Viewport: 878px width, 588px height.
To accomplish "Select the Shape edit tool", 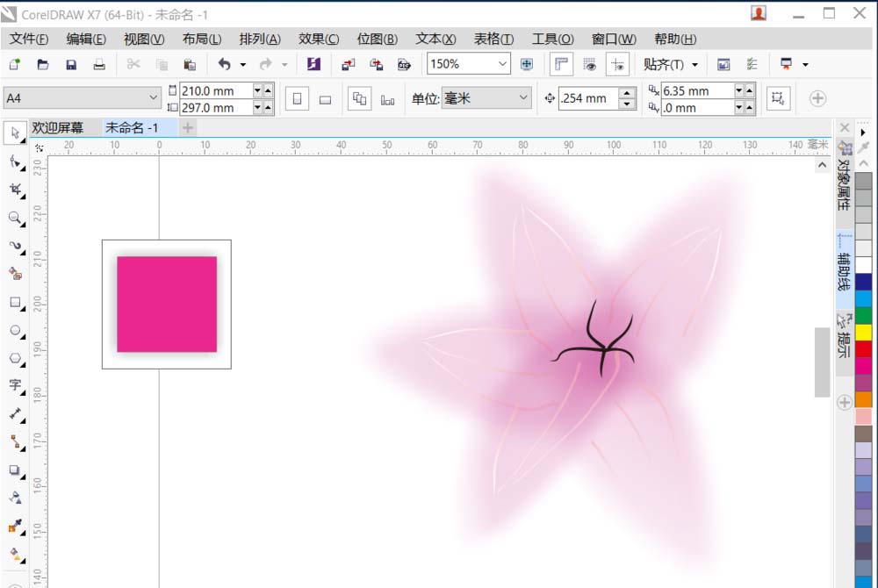I will coord(15,161).
